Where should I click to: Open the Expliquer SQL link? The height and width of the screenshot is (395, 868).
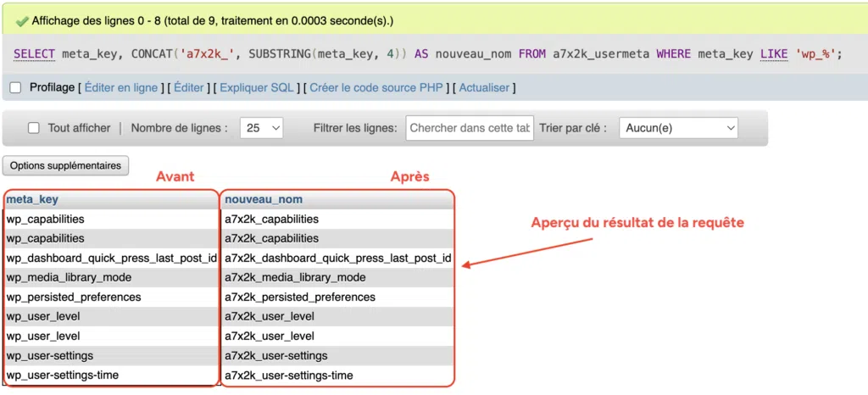pos(257,88)
